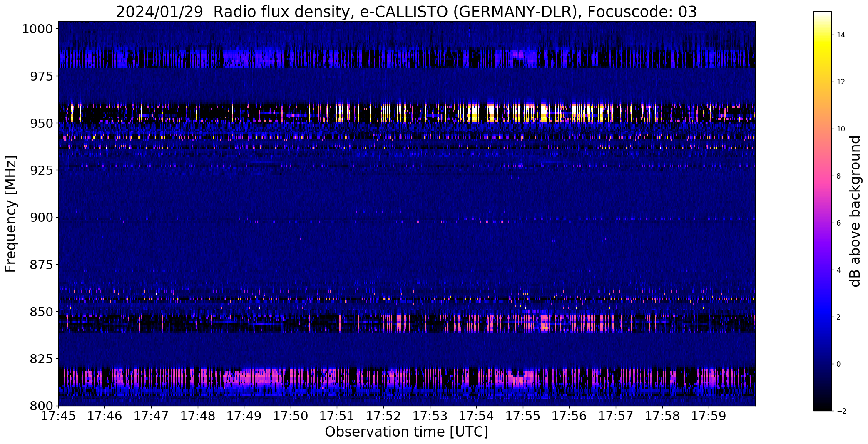Click the colorbar tick label −2
The height and width of the screenshot is (444, 868).
841,411
